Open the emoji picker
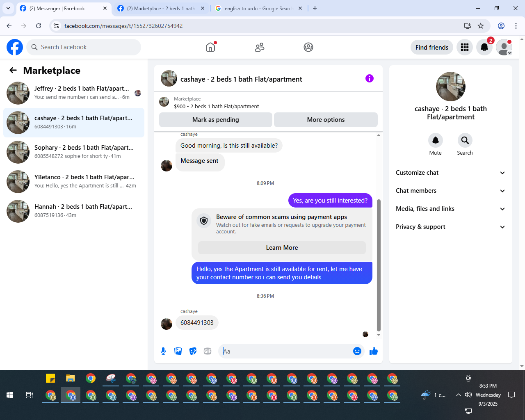 [357, 351]
